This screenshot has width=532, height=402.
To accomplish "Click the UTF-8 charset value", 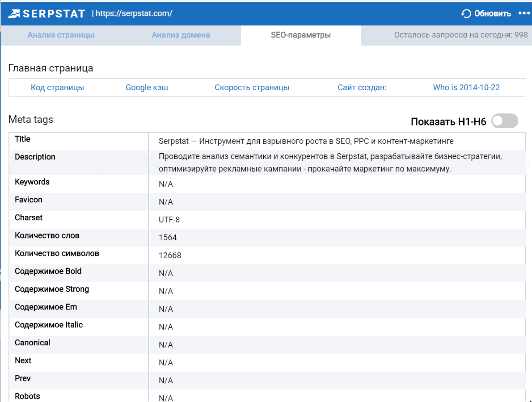I will click(169, 220).
